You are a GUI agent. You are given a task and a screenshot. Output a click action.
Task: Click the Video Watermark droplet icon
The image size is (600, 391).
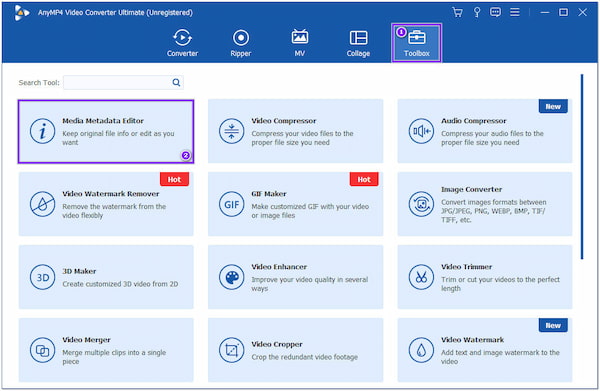coord(421,350)
